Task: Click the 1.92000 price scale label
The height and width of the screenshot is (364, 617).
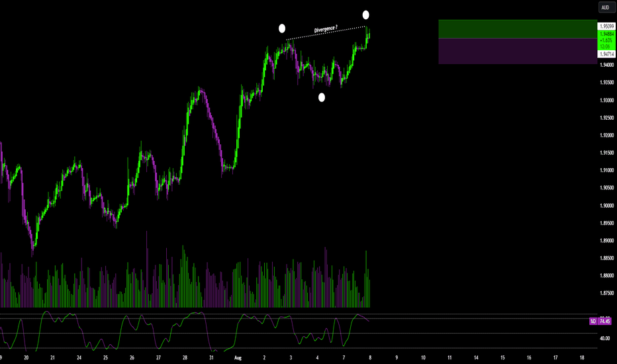Action: coord(607,136)
